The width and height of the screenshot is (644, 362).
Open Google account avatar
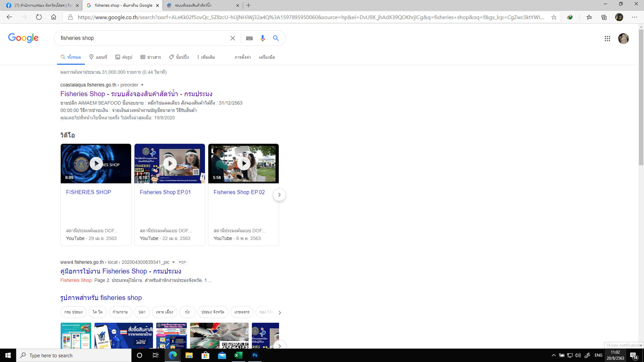point(624,39)
